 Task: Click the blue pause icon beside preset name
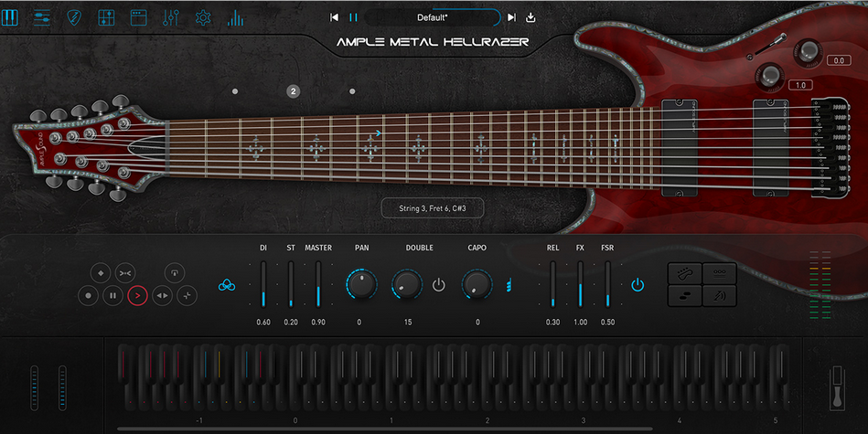click(x=353, y=17)
